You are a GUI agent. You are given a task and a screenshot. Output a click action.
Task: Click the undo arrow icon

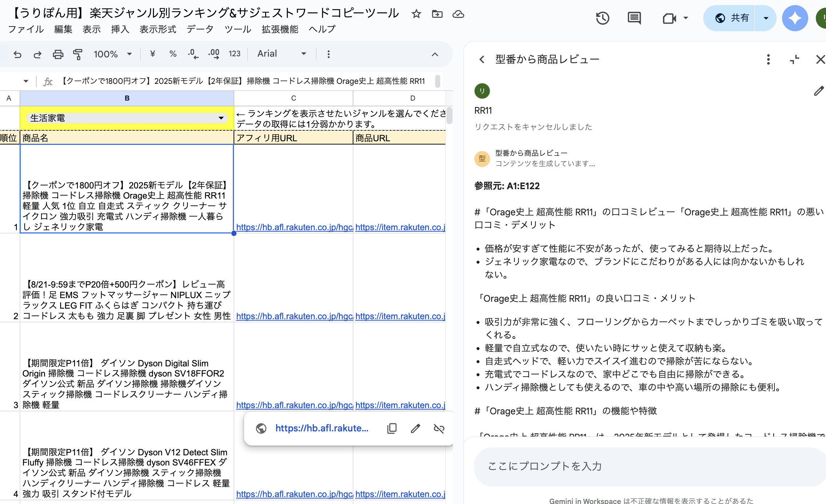point(17,54)
